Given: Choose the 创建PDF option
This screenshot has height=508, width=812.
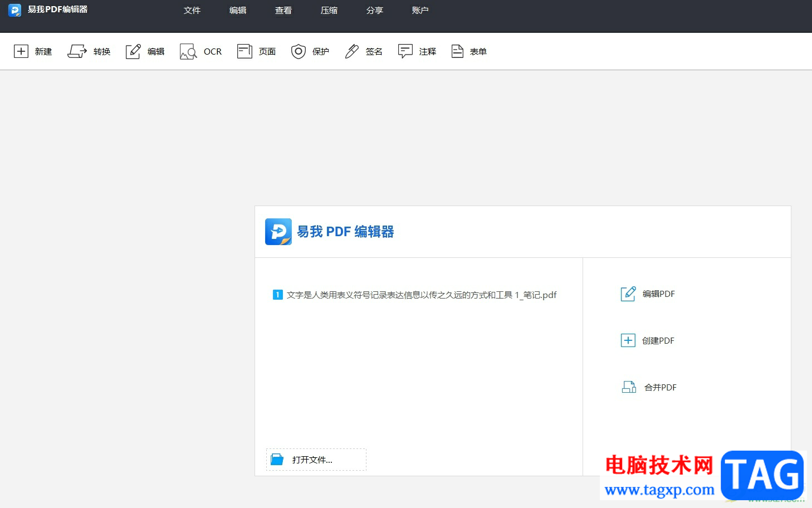Looking at the screenshot, I should coord(658,340).
